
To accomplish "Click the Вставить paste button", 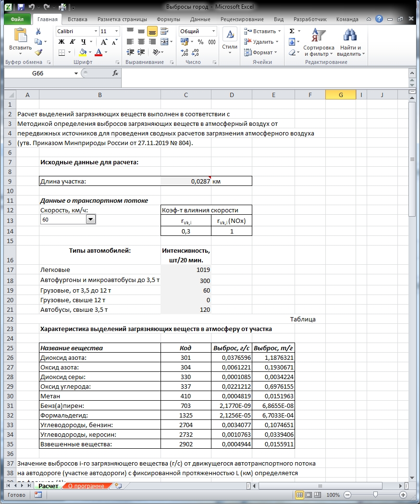I will 20,41.
